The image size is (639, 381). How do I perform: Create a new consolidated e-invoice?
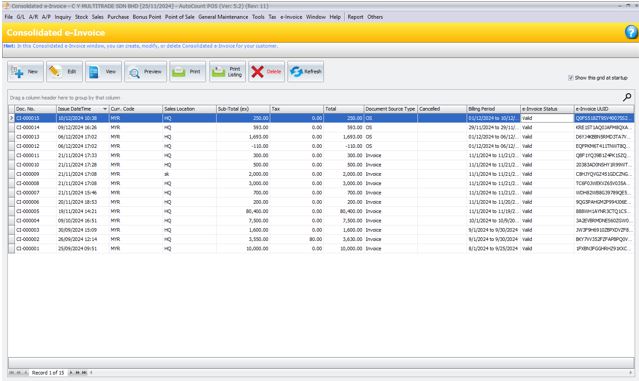[x=25, y=72]
